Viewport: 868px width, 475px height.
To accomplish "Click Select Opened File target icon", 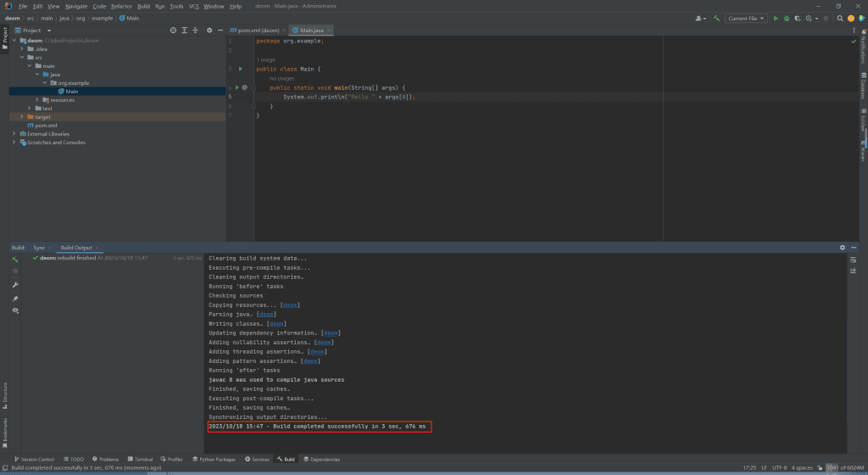I will (173, 31).
